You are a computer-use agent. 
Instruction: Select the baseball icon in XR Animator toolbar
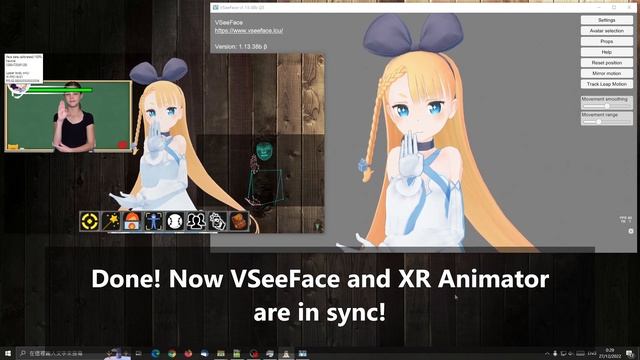175,221
